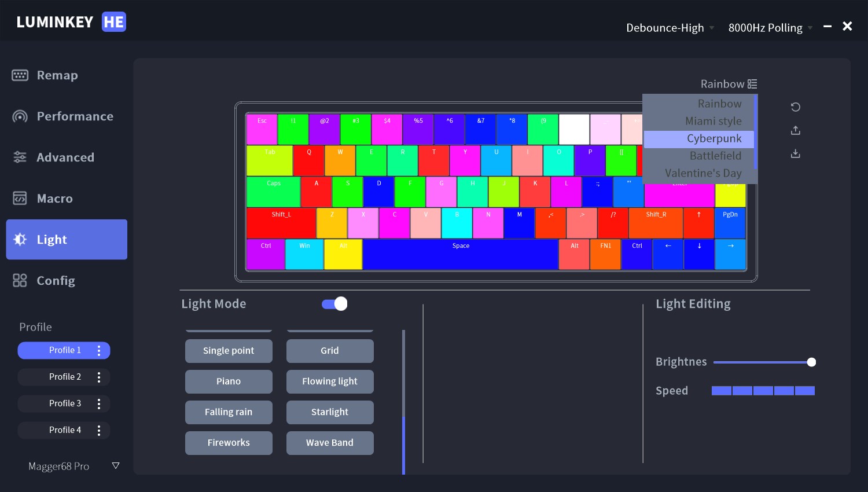Expand the Debounce-High dropdown
The width and height of the screenshot is (868, 492).
[670, 28]
